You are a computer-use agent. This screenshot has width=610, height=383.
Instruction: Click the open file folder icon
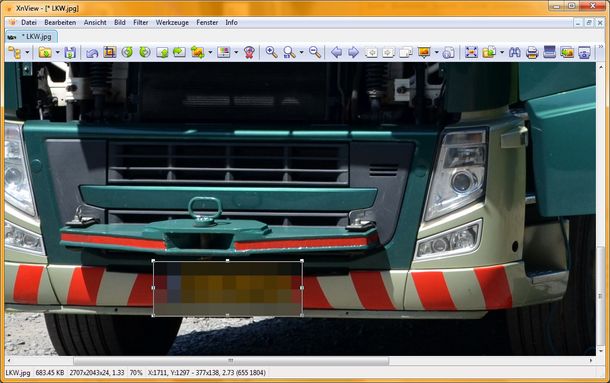click(45, 52)
